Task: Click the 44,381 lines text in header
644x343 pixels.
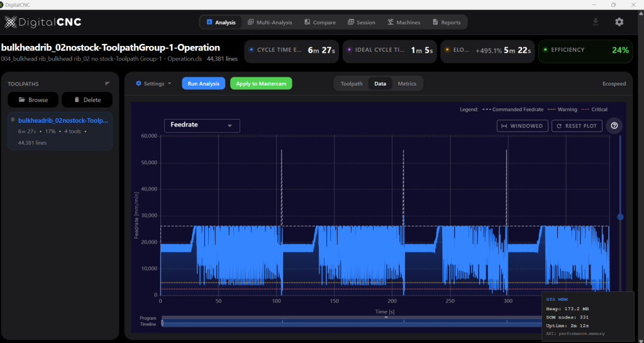Action: coord(222,59)
